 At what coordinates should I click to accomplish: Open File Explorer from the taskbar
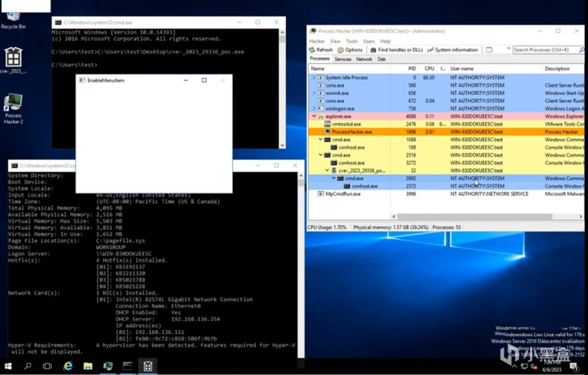click(x=87, y=366)
